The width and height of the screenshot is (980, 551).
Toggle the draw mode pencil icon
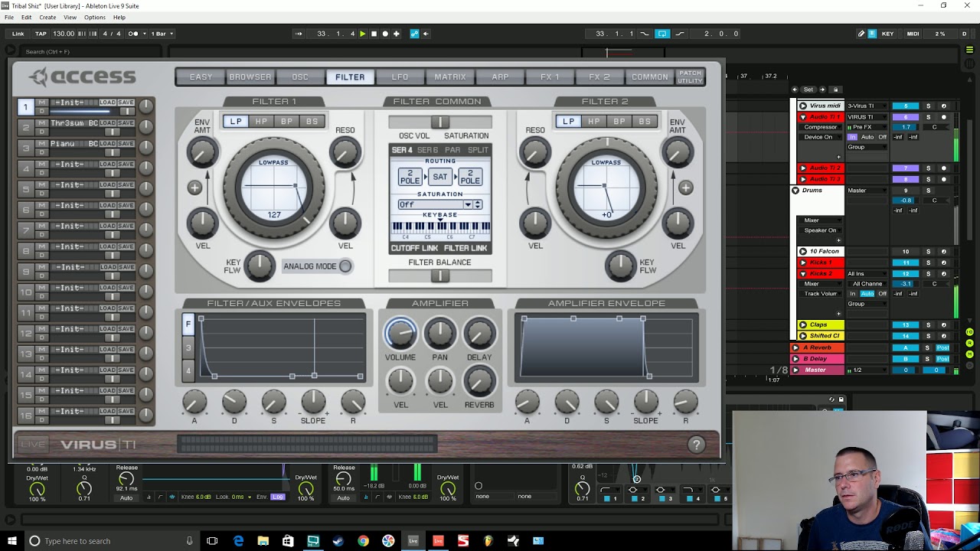pyautogui.click(x=861, y=34)
